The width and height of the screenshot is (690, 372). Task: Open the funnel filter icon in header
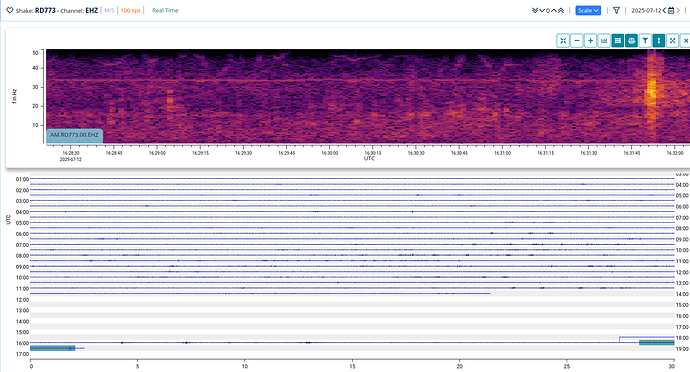[x=617, y=10]
